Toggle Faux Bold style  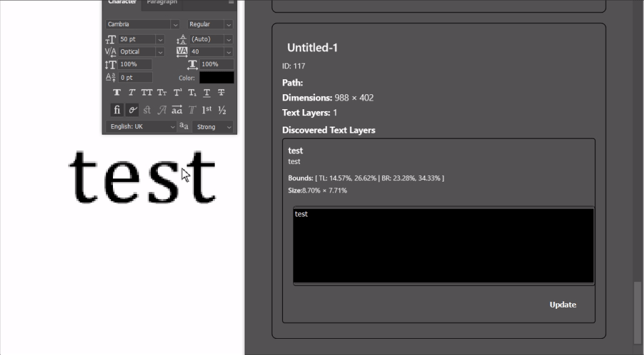coord(117,93)
